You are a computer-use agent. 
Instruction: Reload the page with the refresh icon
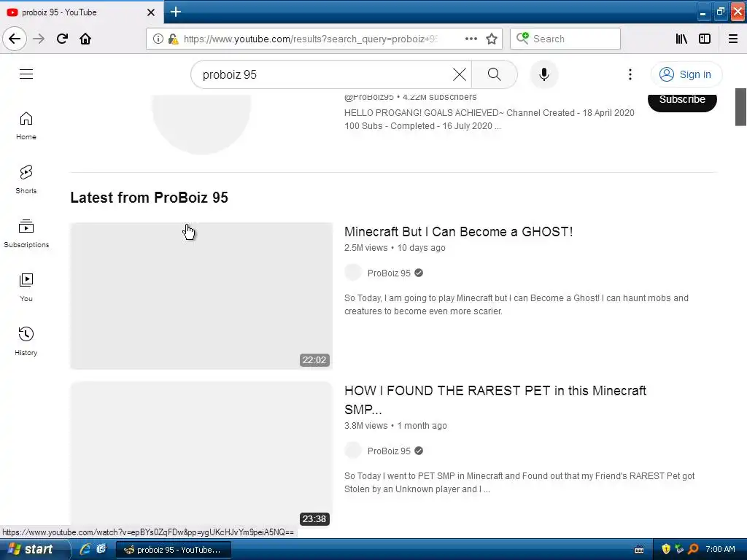[x=62, y=39]
